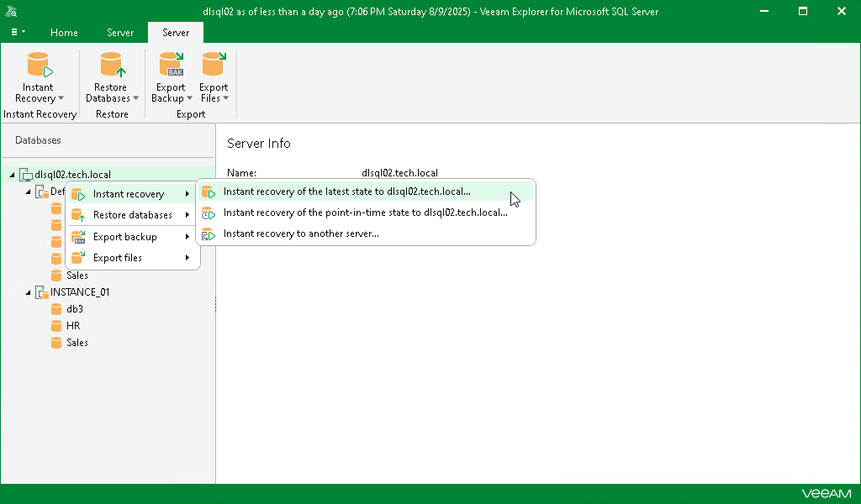Expand the Instant recovery submenu arrow

coord(188,193)
